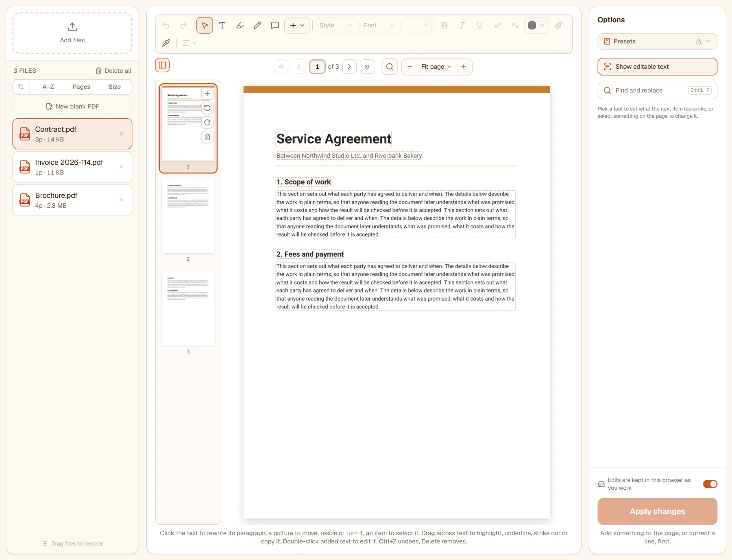The image size is (732, 560).
Task: Add a page after thumbnail 1
Action: point(207,93)
